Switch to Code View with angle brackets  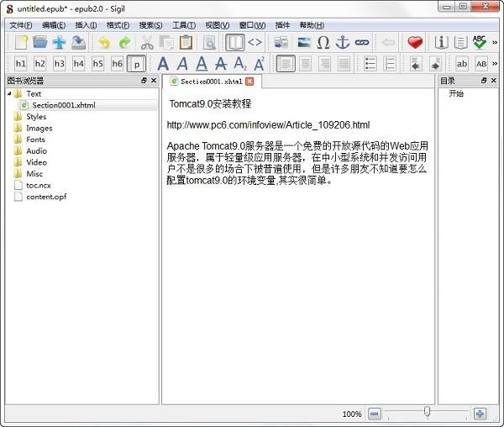tap(255, 42)
